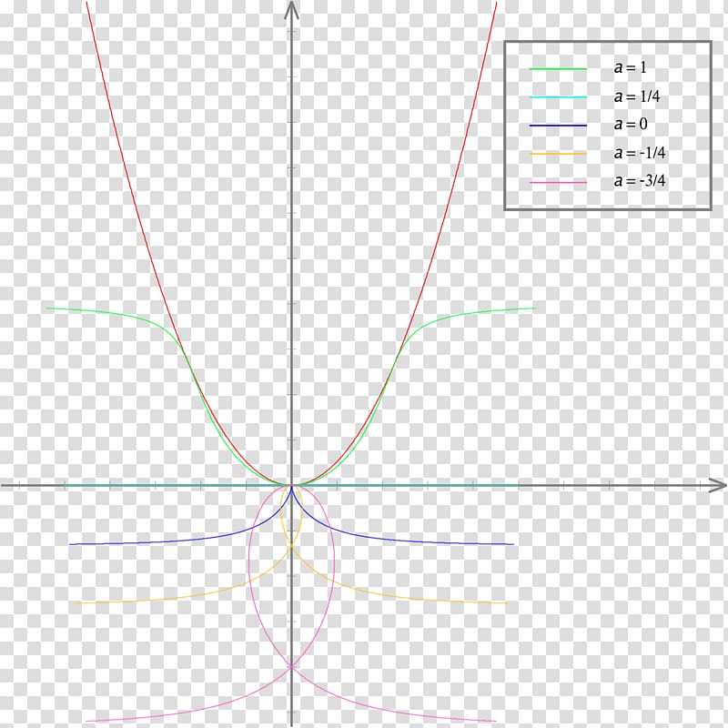Click the 'a = 0' legend label
728x728 pixels.
[631, 124]
